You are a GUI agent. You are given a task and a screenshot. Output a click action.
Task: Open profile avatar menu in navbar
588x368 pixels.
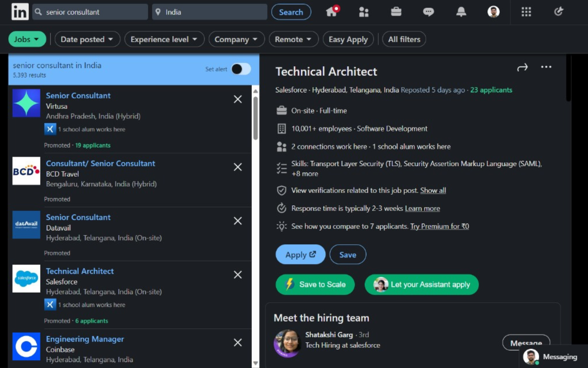(493, 12)
